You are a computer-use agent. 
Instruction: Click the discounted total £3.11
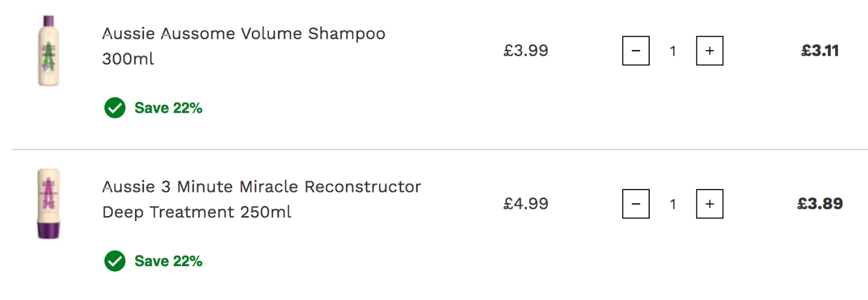click(820, 51)
